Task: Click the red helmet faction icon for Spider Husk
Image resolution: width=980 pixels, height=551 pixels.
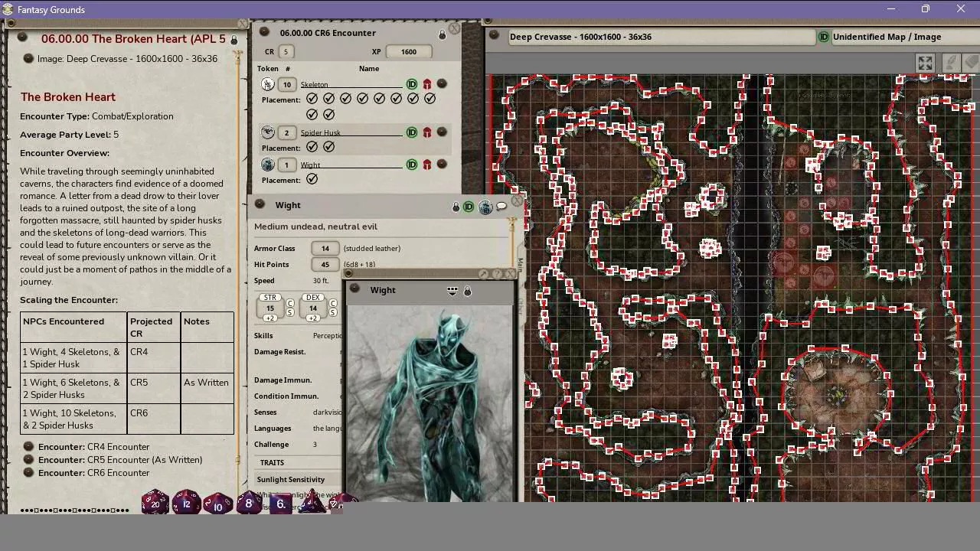Action: (x=427, y=132)
